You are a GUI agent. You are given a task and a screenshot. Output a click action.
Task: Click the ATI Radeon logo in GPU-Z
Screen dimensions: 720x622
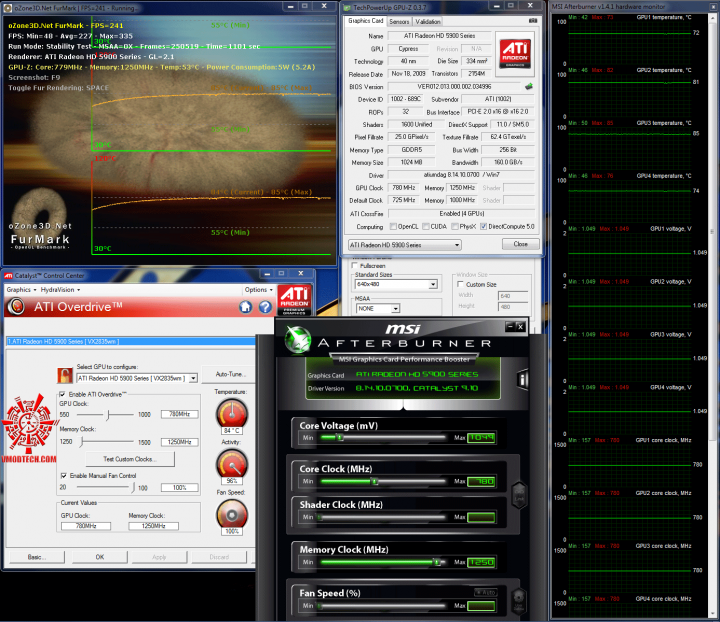515,53
